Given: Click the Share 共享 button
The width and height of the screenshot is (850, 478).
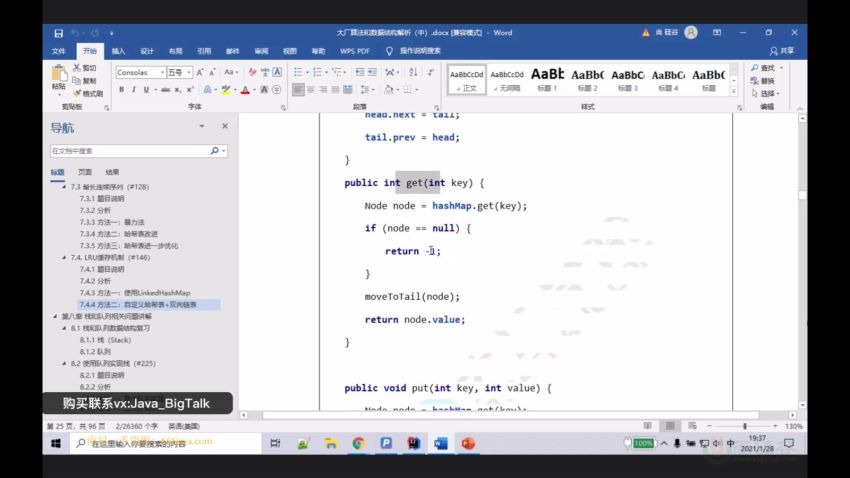Looking at the screenshot, I should (782, 51).
